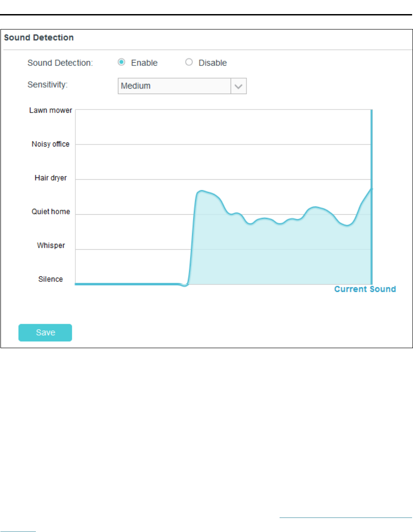Screen dimensions: 413x532
Task: Click the Current Sound label
Action: pyautogui.click(x=365, y=289)
